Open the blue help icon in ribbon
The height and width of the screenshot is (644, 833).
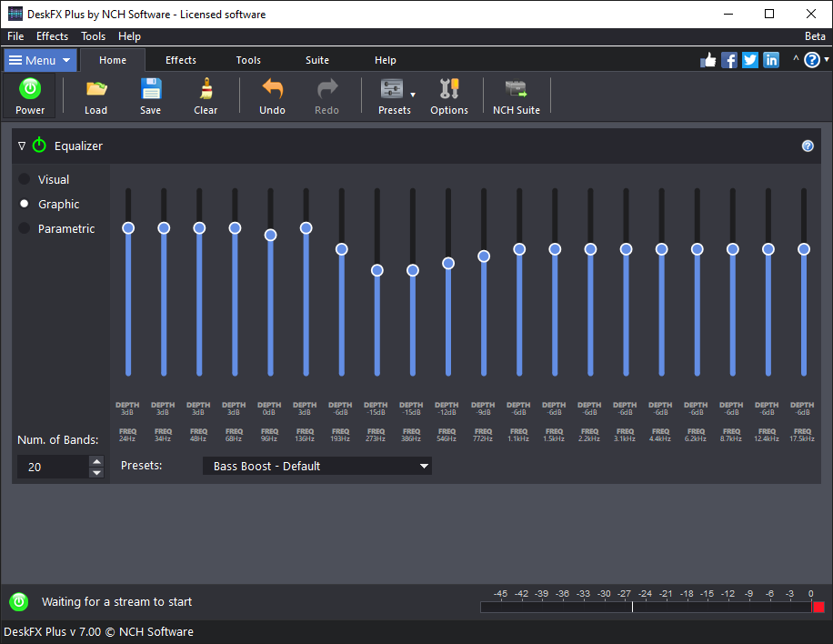(812, 60)
